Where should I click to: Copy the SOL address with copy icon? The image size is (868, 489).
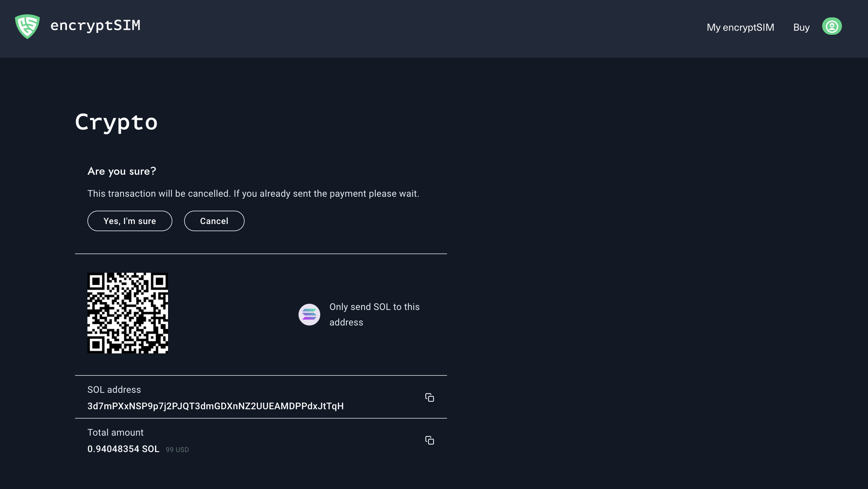(429, 397)
